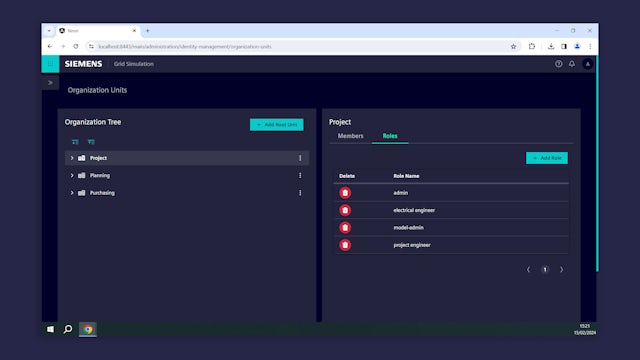Open the Windows Start menu

click(50, 329)
